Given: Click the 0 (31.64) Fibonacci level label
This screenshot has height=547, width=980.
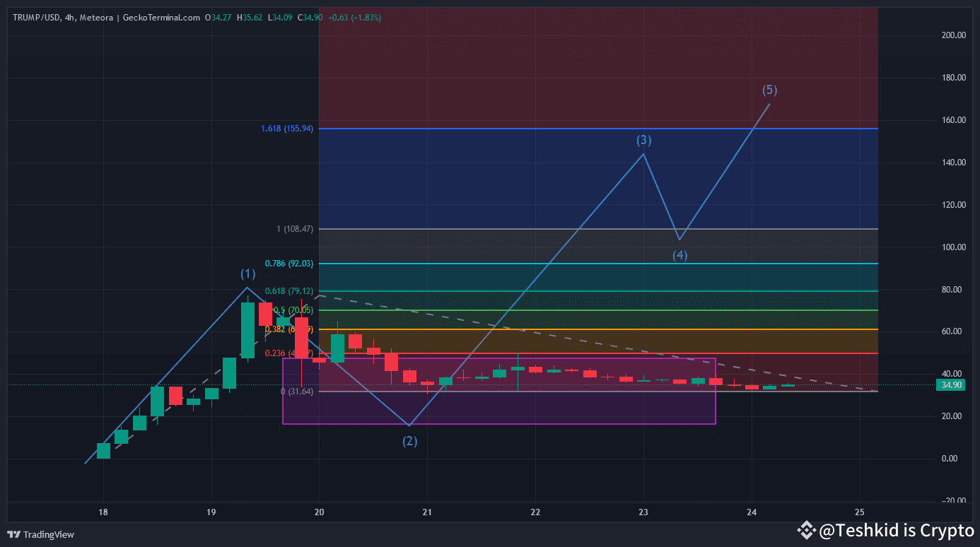Looking at the screenshot, I should tap(296, 391).
